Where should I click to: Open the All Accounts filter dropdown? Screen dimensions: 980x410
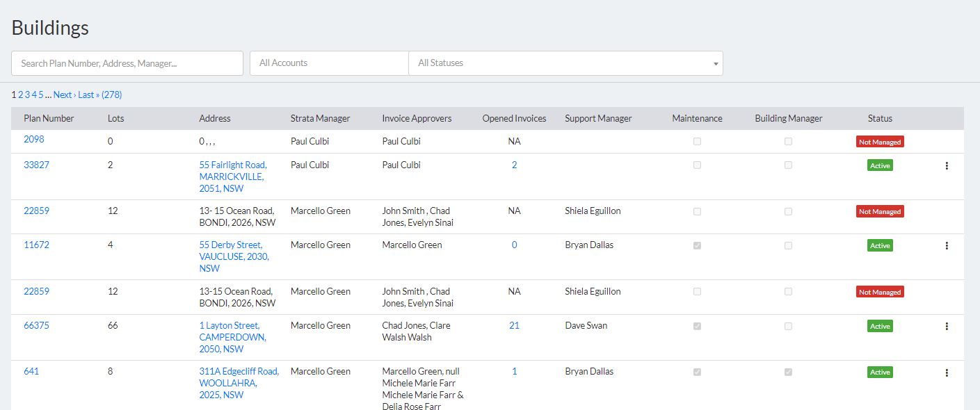329,63
